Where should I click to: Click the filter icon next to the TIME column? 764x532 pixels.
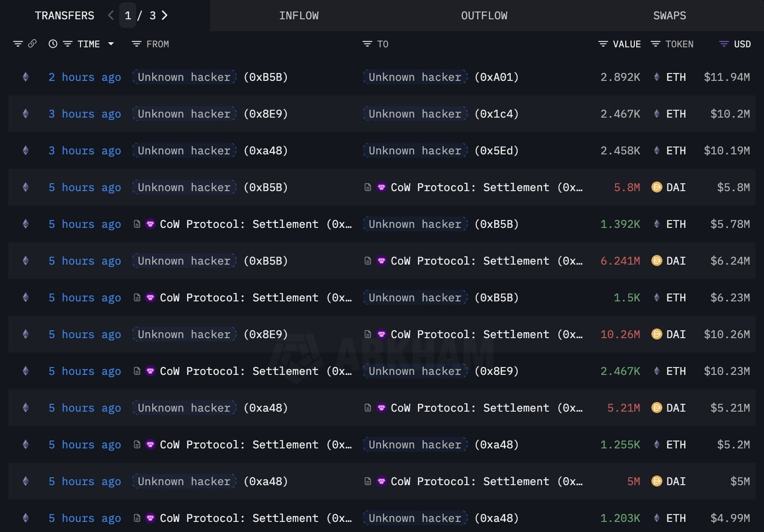click(68, 44)
